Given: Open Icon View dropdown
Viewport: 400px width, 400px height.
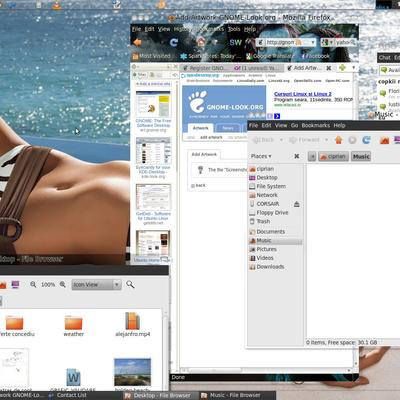Looking at the screenshot, I should click(96, 285).
